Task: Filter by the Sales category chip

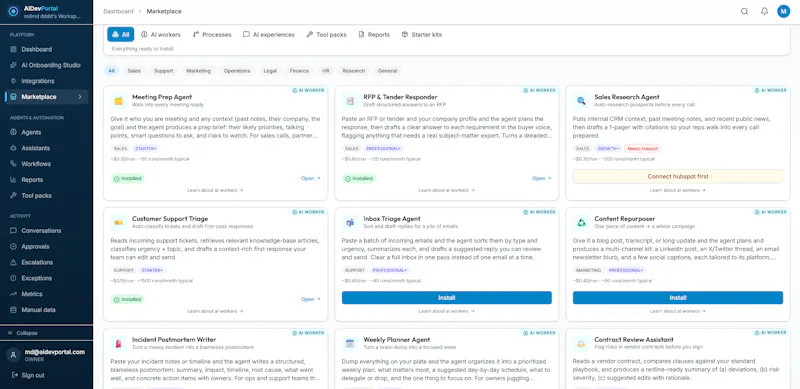Action: tap(134, 71)
